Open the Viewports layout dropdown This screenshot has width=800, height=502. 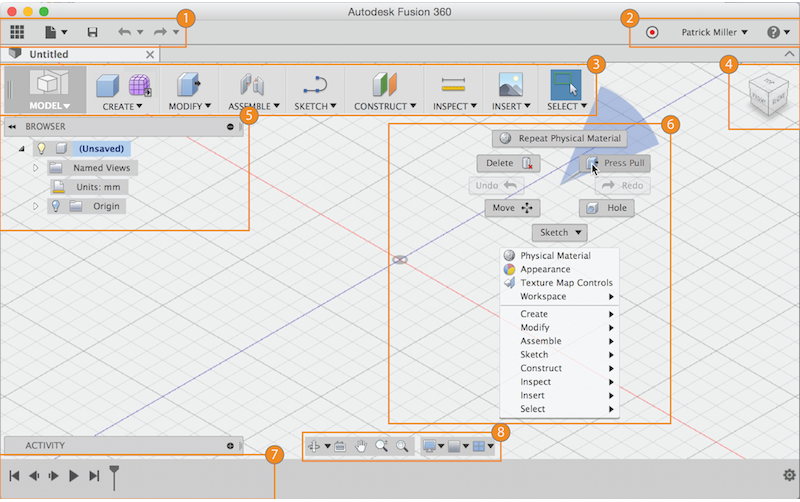point(483,446)
